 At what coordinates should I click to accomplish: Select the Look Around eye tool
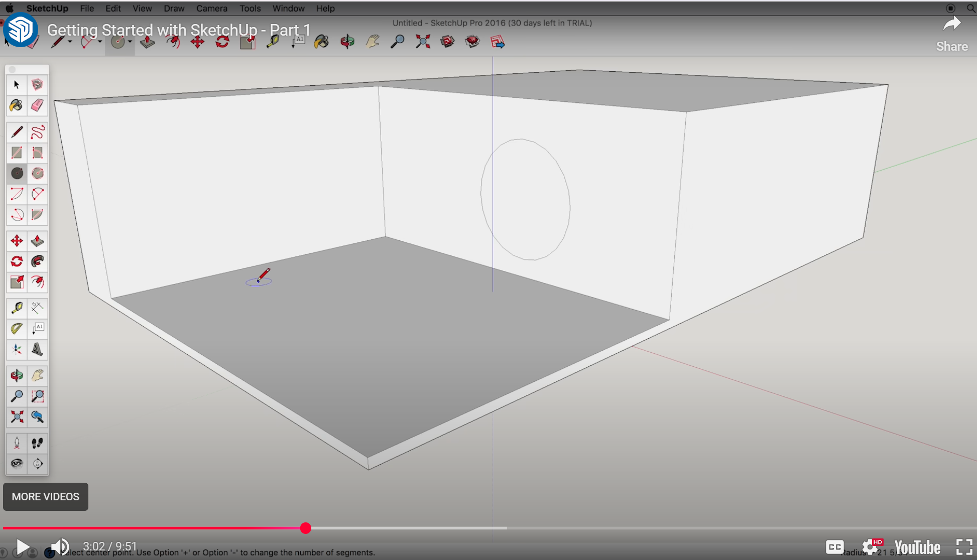(x=17, y=463)
